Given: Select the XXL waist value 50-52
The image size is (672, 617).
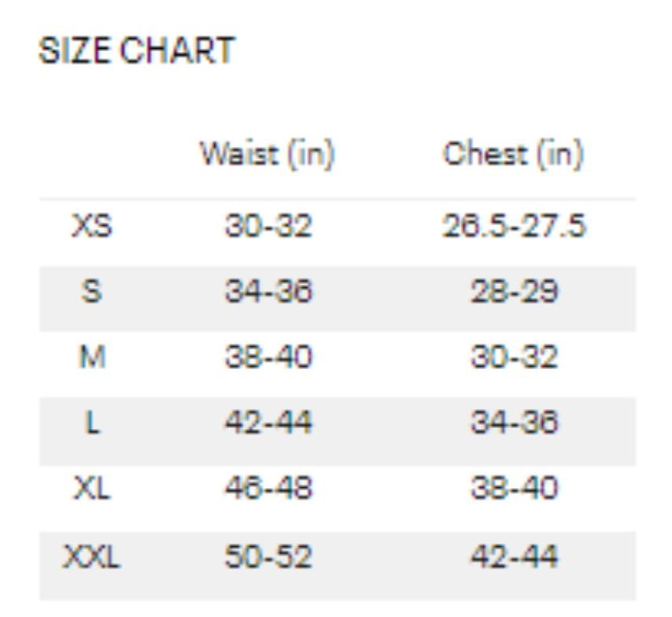Looking at the screenshot, I should [268, 556].
